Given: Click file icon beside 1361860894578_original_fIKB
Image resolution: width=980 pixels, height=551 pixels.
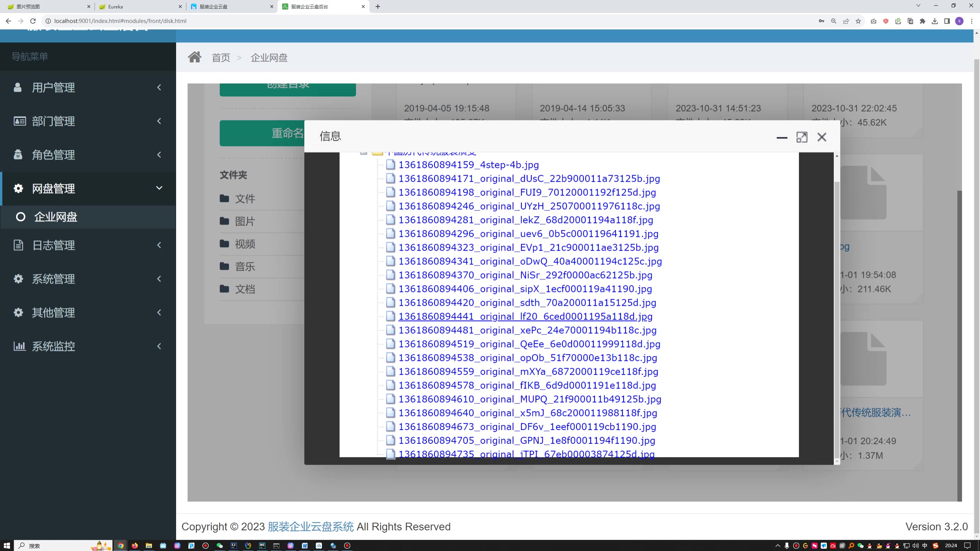Looking at the screenshot, I should [x=390, y=385].
